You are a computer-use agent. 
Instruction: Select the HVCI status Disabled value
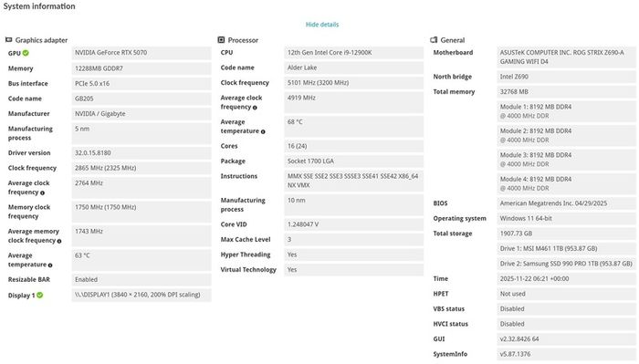click(x=567, y=324)
